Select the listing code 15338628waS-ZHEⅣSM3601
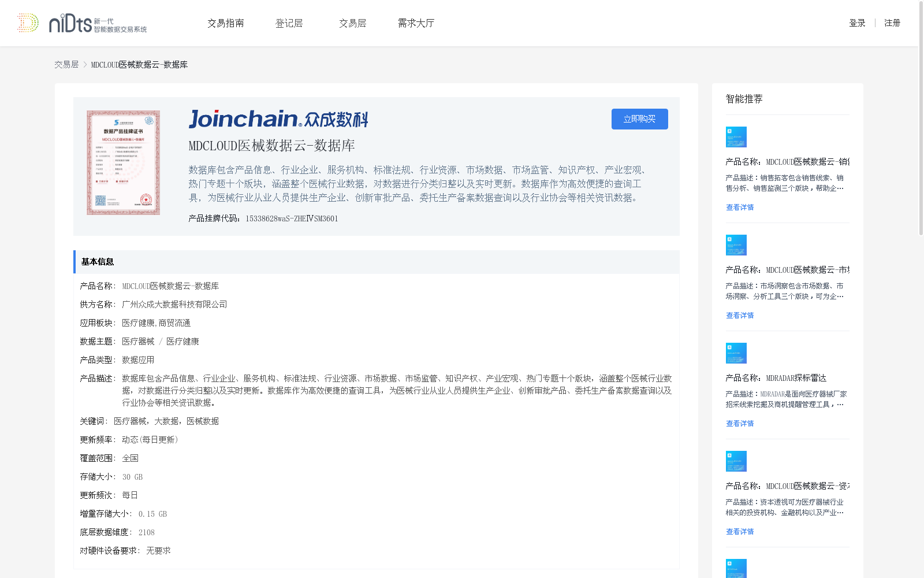The height and width of the screenshot is (578, 924). point(292,218)
